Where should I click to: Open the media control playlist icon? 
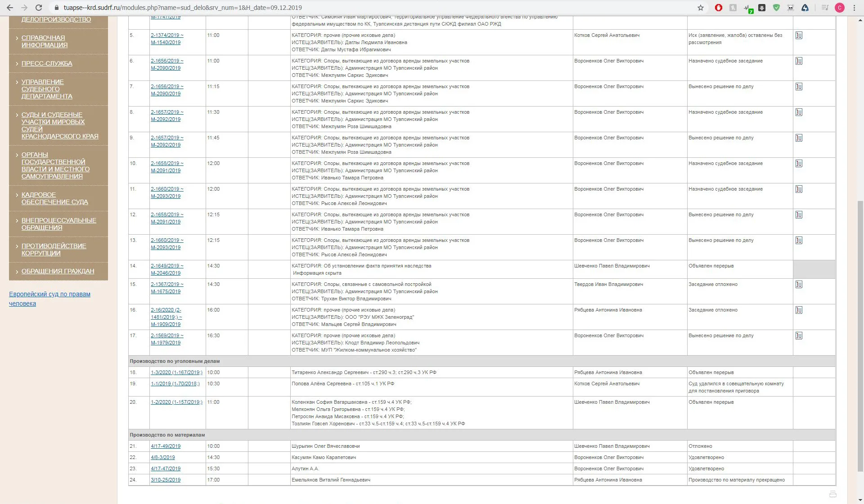[825, 8]
